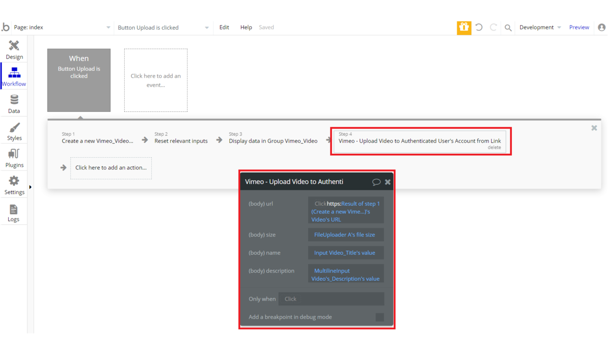Select Step 1 Create a new Vimeo_Video

(98, 138)
